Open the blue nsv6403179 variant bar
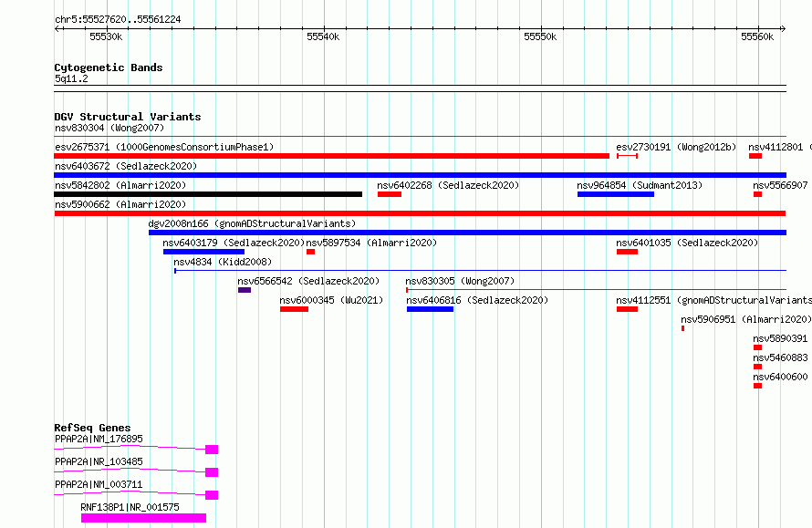 point(203,252)
